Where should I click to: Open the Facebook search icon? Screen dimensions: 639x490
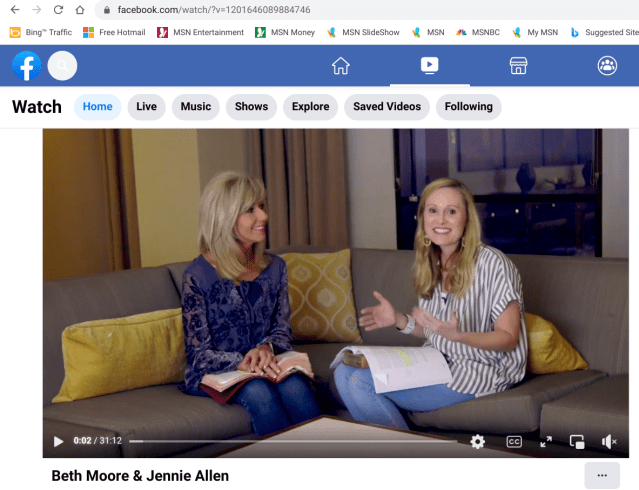pos(62,66)
